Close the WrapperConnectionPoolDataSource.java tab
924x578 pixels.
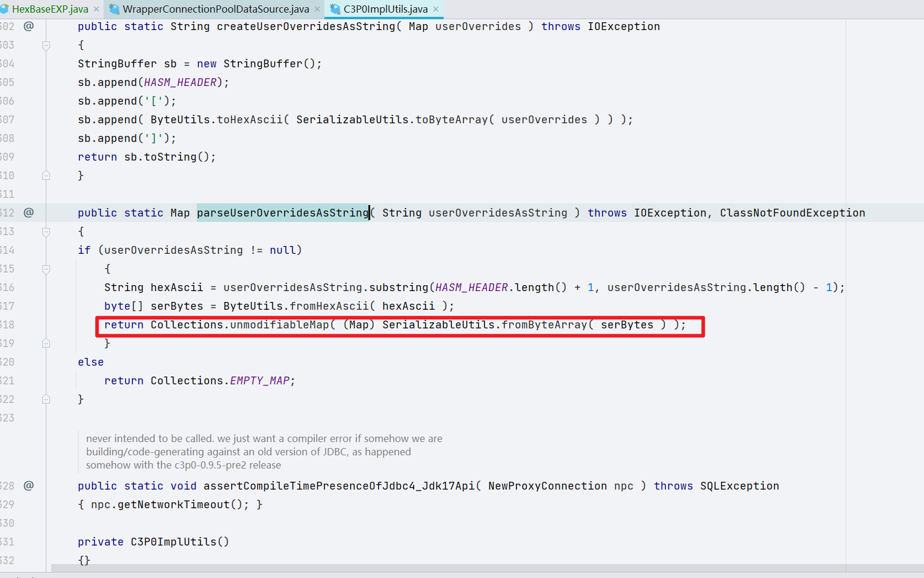317,9
